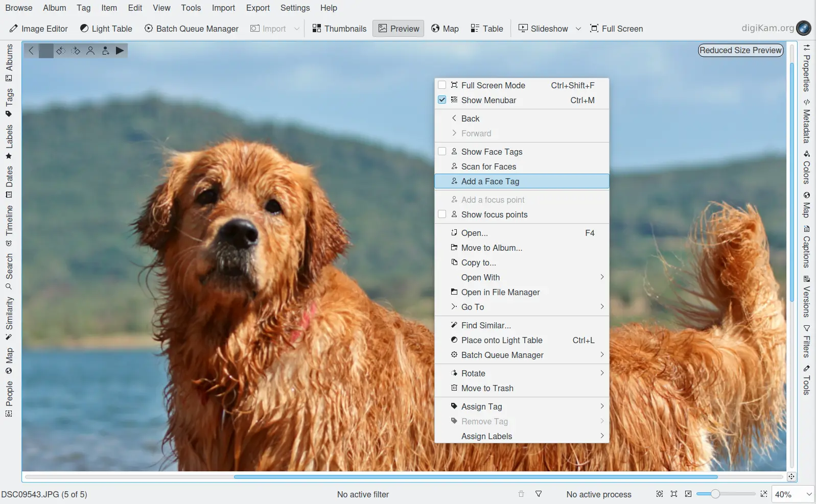Uncheck Show Menubar in context menu
This screenshot has height=504, width=816.
coord(442,100)
